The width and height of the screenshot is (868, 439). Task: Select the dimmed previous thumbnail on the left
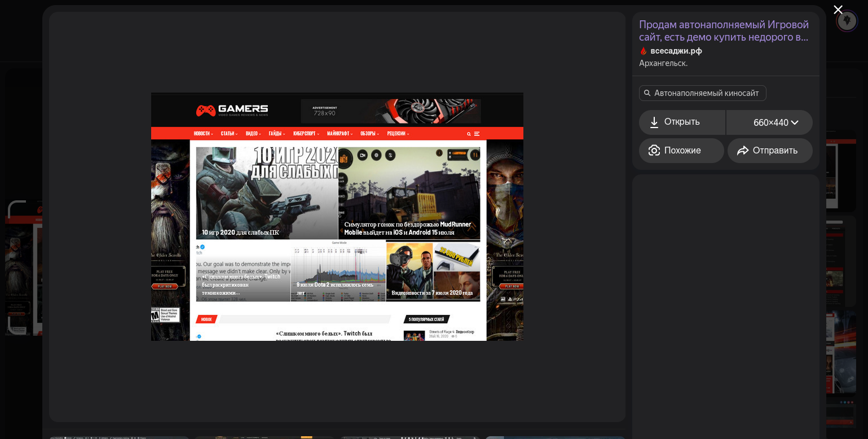coord(23,268)
